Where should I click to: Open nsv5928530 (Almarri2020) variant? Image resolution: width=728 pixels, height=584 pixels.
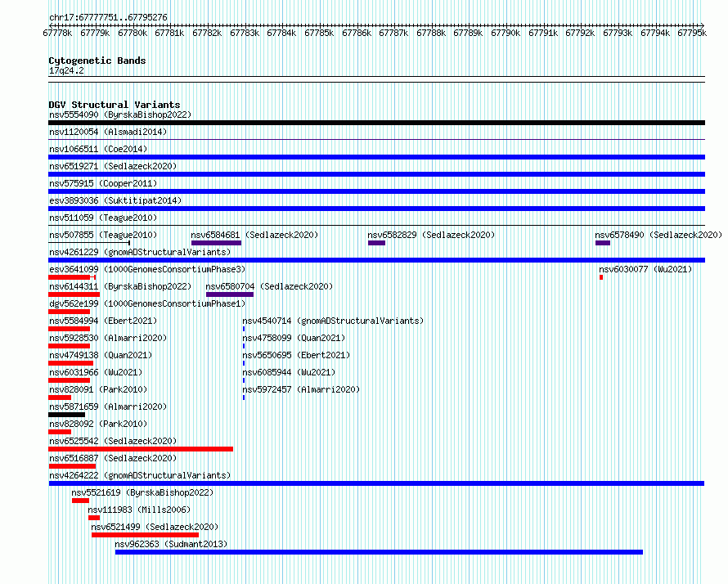point(108,338)
